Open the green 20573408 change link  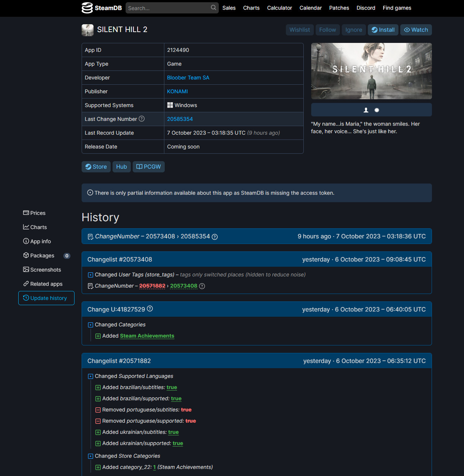pyautogui.click(x=184, y=286)
